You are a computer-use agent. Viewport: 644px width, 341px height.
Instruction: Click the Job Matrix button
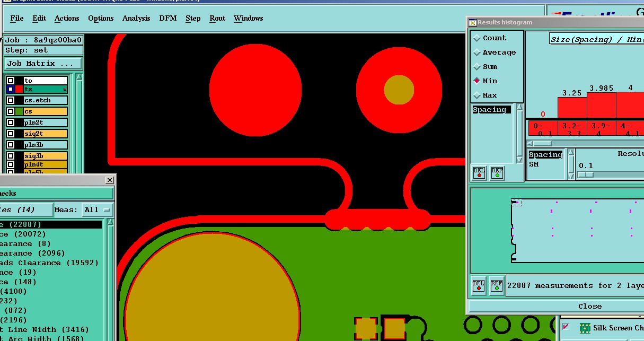tap(43, 64)
